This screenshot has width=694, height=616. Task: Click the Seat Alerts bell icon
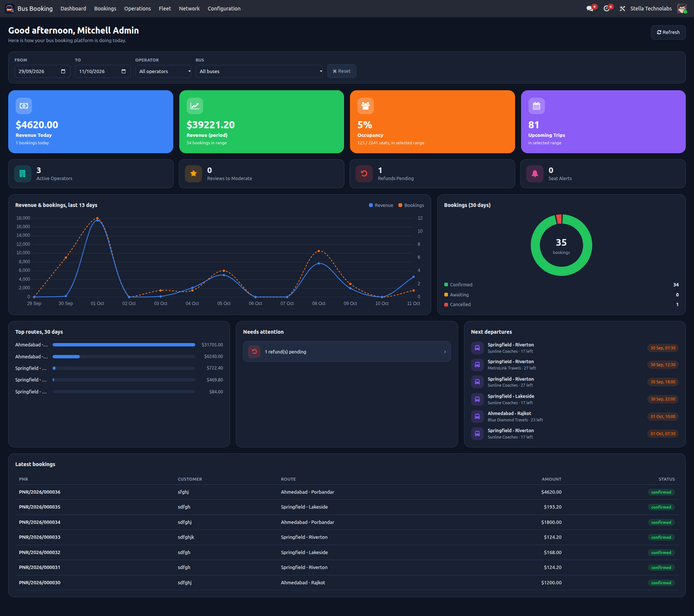click(535, 174)
